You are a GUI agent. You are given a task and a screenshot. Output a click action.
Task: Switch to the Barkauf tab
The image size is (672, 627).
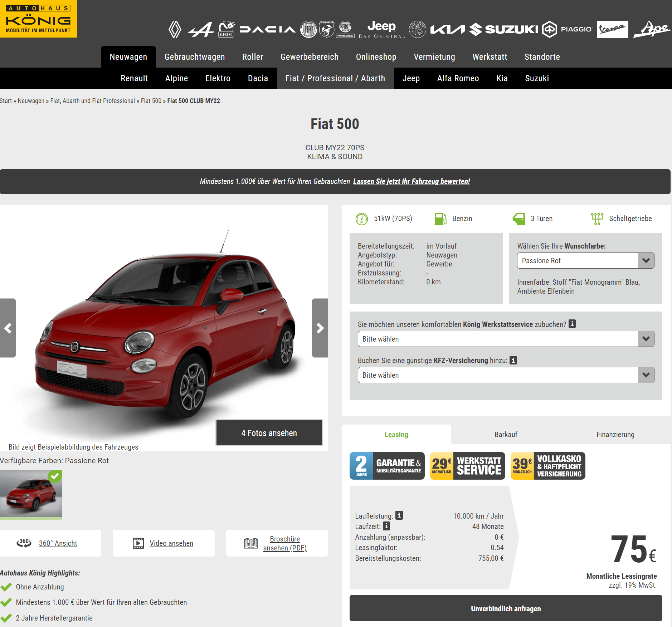click(x=506, y=434)
